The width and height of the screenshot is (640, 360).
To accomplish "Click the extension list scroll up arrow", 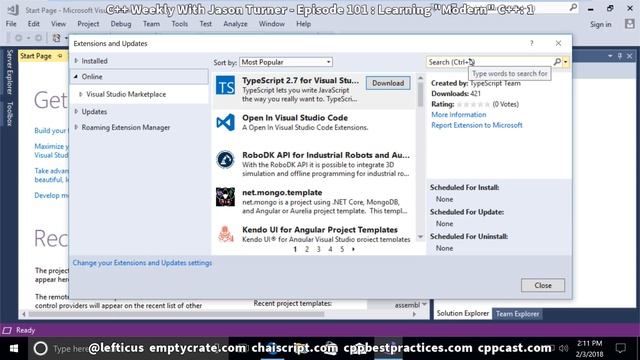I will point(420,78).
